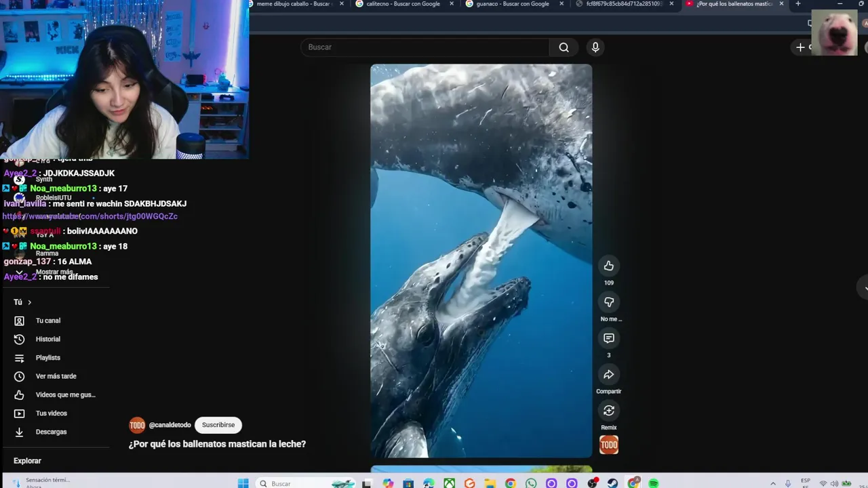Open Steam from taskbar

pos(612,483)
